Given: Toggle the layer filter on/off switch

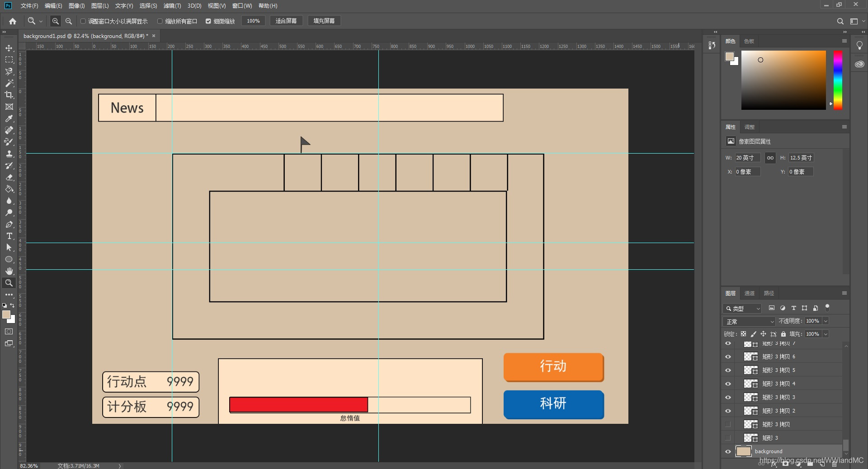Looking at the screenshot, I should (827, 308).
